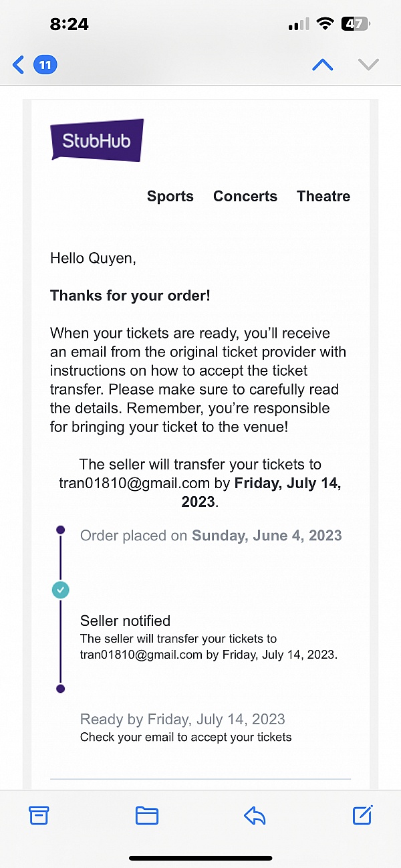
Task: Open the Sports section
Action: (x=170, y=196)
